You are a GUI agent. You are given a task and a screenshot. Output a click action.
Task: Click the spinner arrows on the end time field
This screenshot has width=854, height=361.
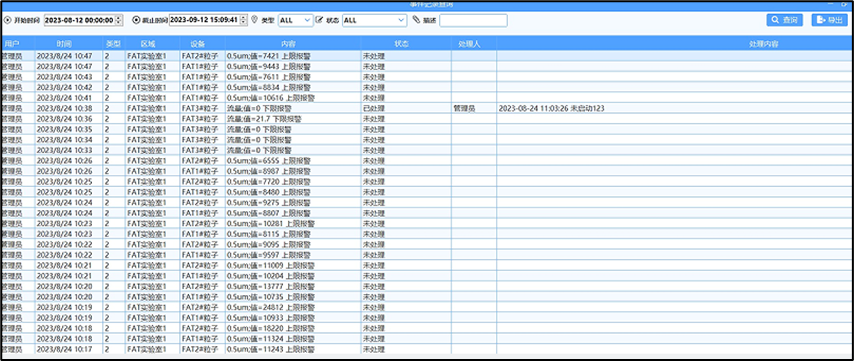tap(244, 20)
